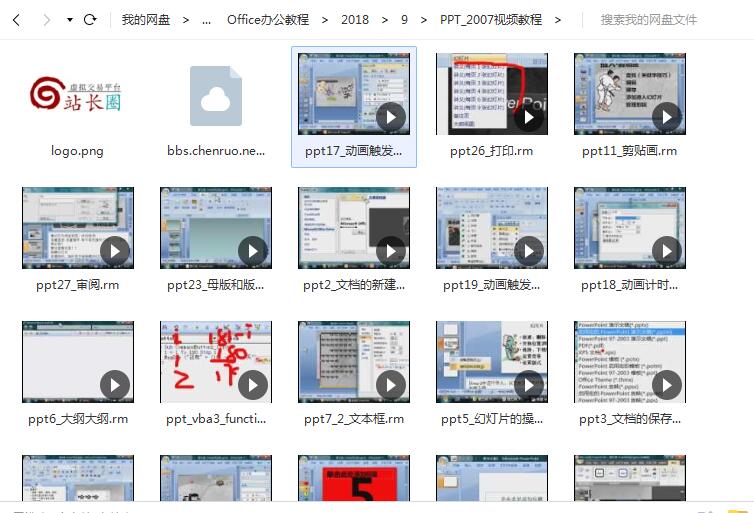Play the ppt11_剪贴画.rm video

pyautogui.click(x=666, y=118)
